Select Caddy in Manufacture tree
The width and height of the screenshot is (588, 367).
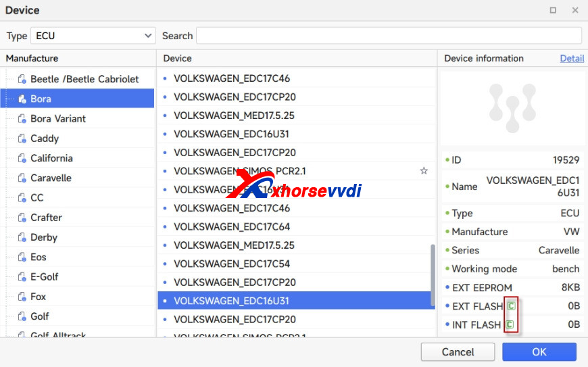point(77,139)
